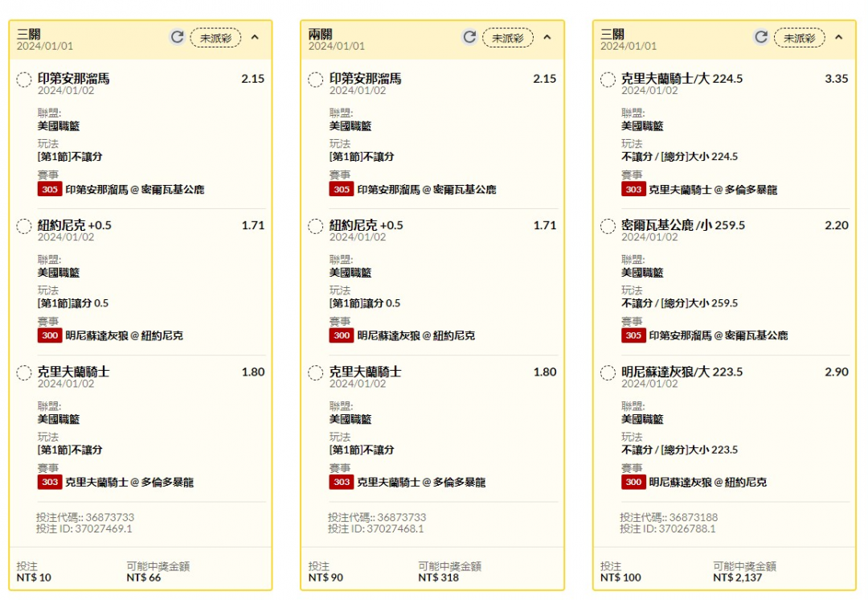Screen dimensions: 868x600
Task: Click the bet ID 37027468.1 text
Action: click(376, 529)
